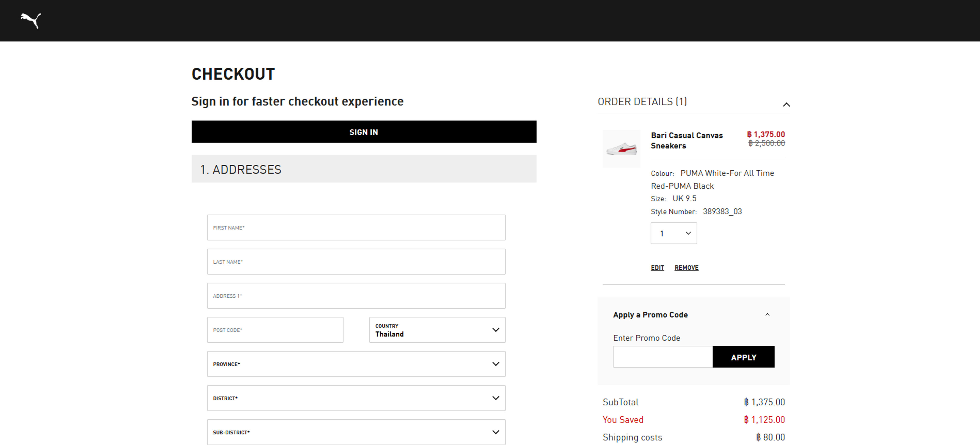
Task: Click the Size UK 9.5 text
Action: (x=673, y=198)
